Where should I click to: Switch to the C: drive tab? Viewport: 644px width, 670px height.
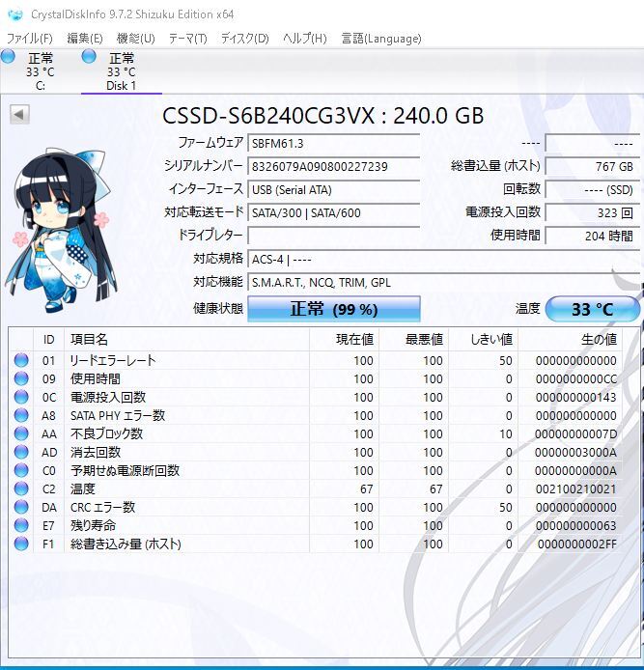point(41,71)
